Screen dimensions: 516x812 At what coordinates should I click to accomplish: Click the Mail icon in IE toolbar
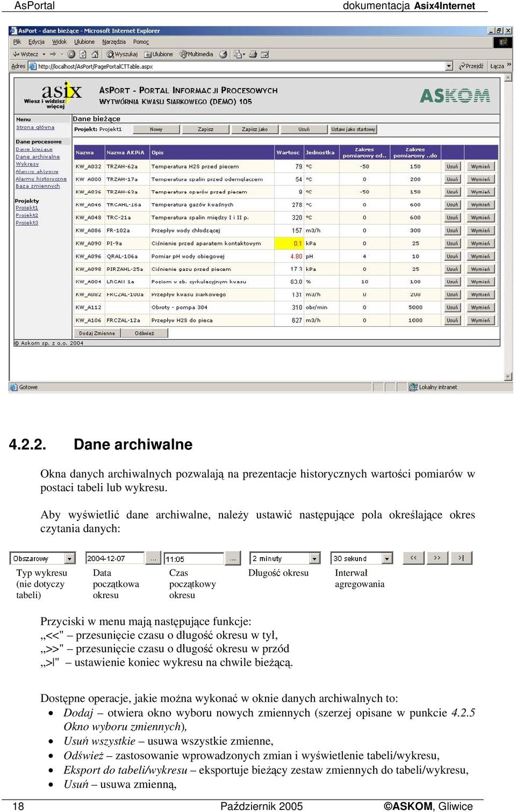click(x=239, y=54)
